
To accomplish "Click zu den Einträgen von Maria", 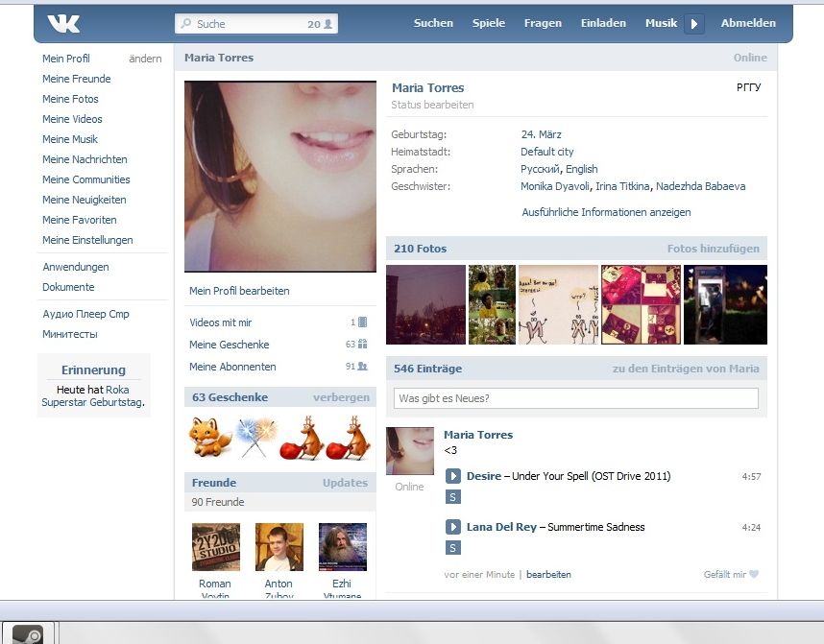I will coord(686,369).
